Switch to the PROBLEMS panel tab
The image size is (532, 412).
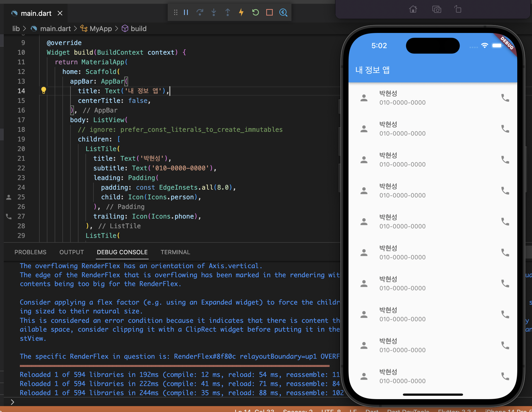coord(30,252)
